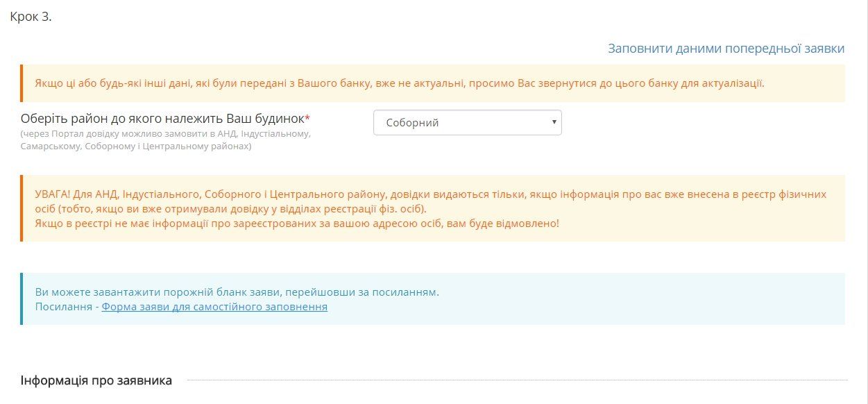Viewport: 868px width, 404px height.
Task: Click 'Заповнити даними попередньої заявки' link
Action: [726, 49]
